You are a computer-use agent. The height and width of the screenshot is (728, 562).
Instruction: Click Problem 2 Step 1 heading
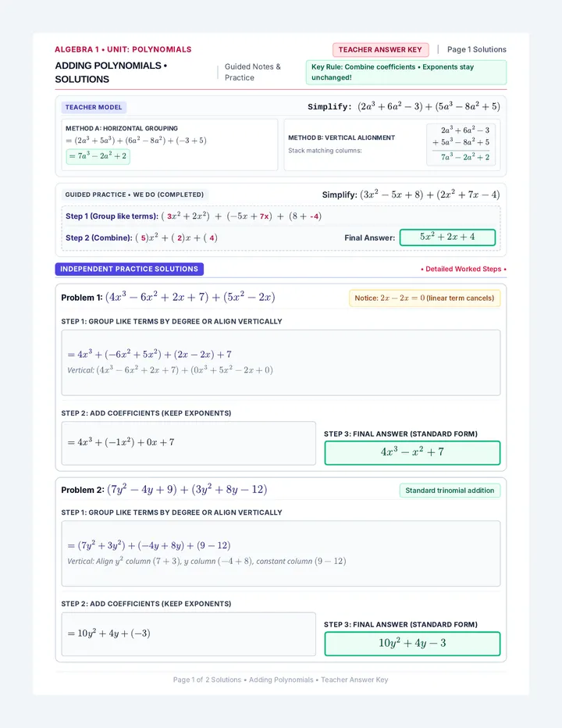172,512
